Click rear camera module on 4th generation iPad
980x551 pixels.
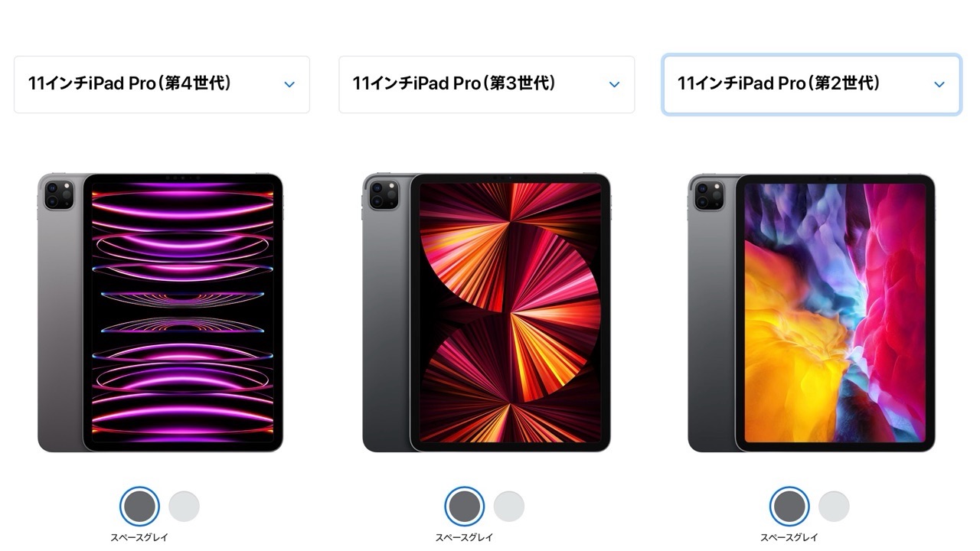coord(58,194)
